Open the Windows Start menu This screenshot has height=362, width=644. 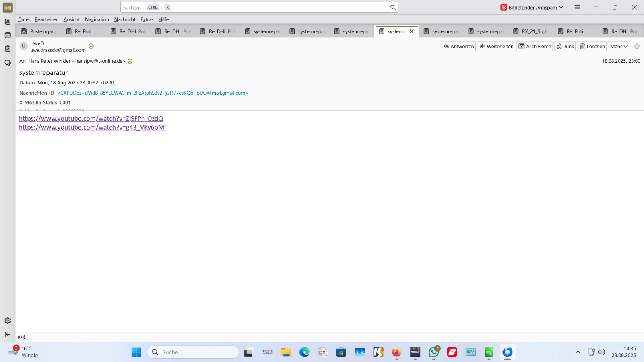[136, 352]
